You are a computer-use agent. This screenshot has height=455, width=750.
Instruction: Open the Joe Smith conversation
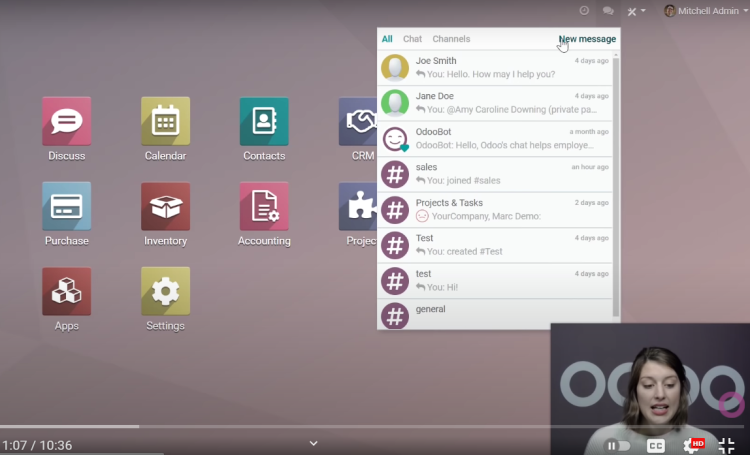tap(495, 67)
